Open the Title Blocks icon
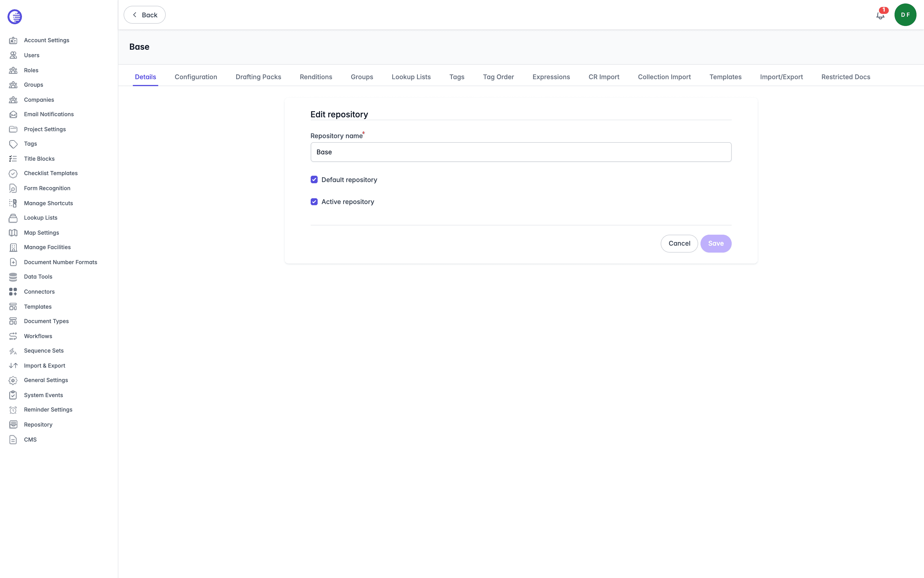This screenshot has height=578, width=924. coord(13,159)
